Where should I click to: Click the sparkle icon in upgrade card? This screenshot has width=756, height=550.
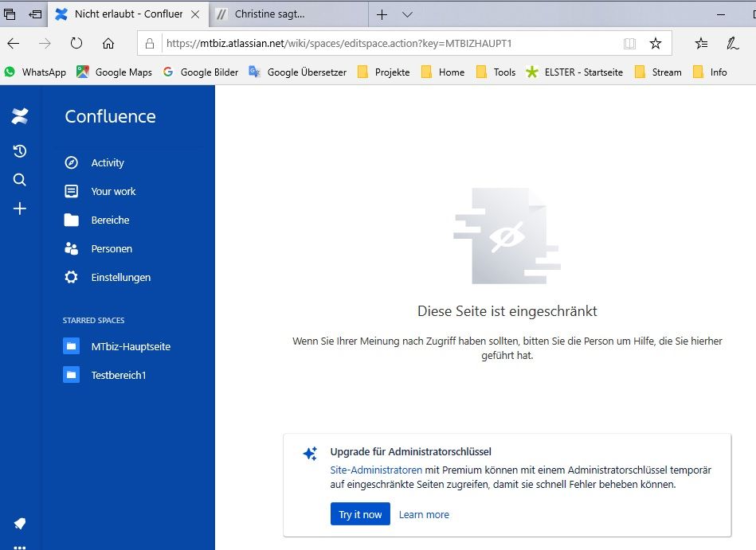coord(310,453)
